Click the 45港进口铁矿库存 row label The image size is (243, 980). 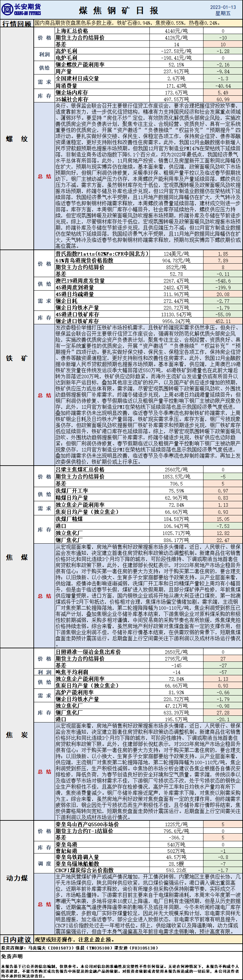(x=77, y=315)
